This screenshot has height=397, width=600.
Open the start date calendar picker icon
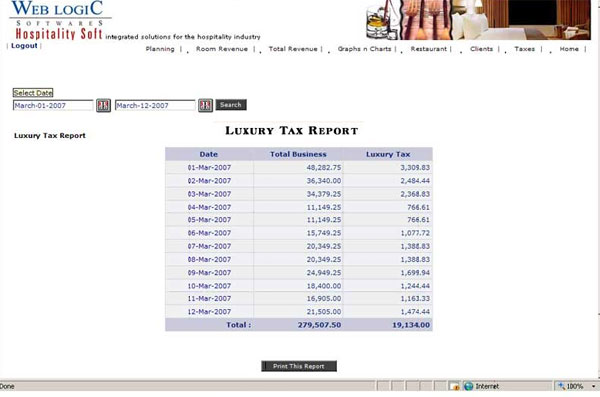tap(103, 105)
